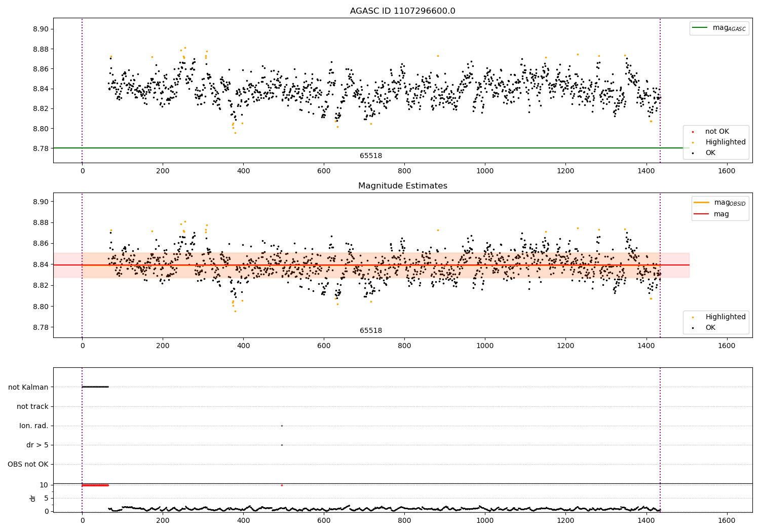This screenshot has width=760, height=532.
Task: Click the 'not Kalman' axis label
Action: coord(28,387)
